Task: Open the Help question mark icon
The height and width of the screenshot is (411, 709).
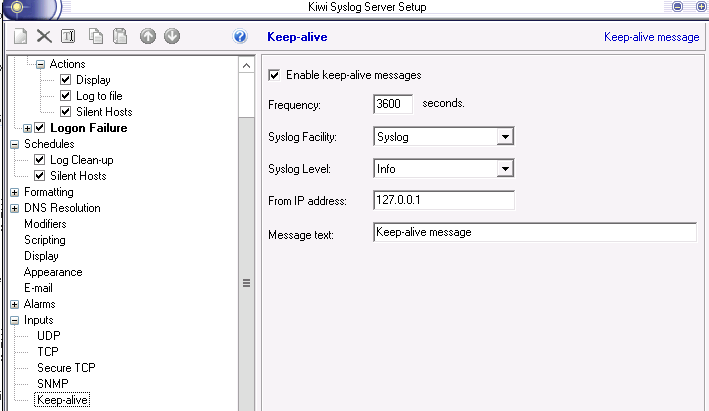Action: point(240,36)
